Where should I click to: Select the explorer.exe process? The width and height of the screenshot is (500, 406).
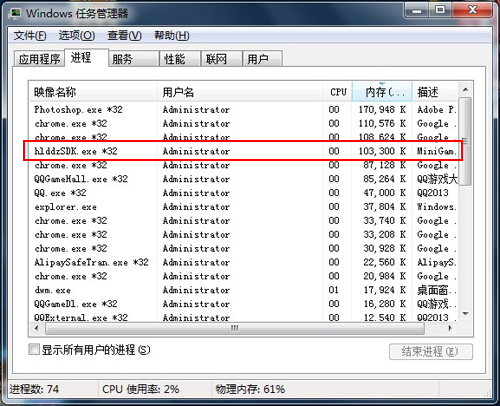pos(243,207)
